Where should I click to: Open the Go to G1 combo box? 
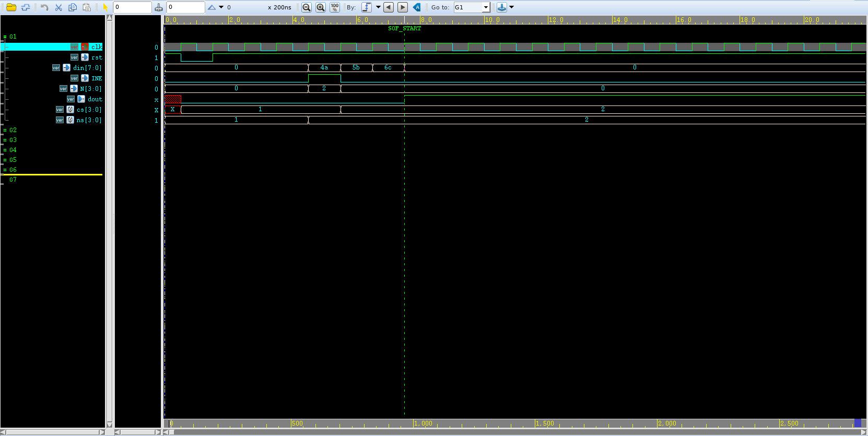click(x=472, y=7)
